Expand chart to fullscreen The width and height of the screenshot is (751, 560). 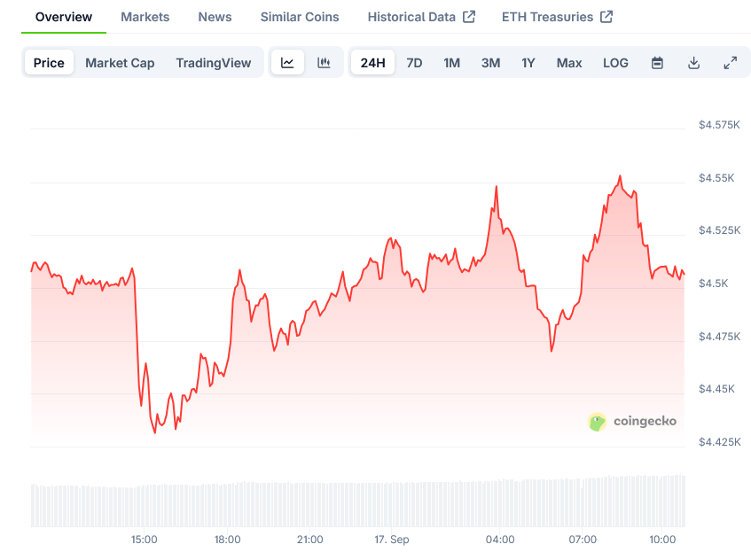(x=730, y=63)
